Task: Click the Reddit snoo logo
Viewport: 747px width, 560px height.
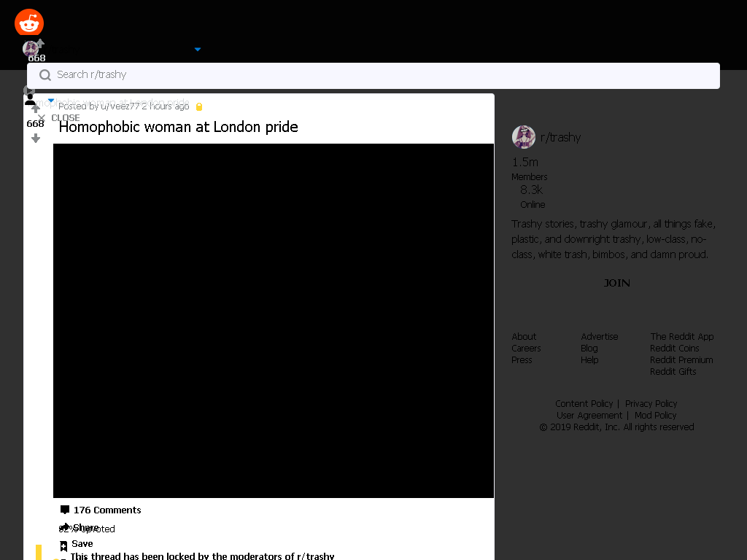Action: point(29,22)
